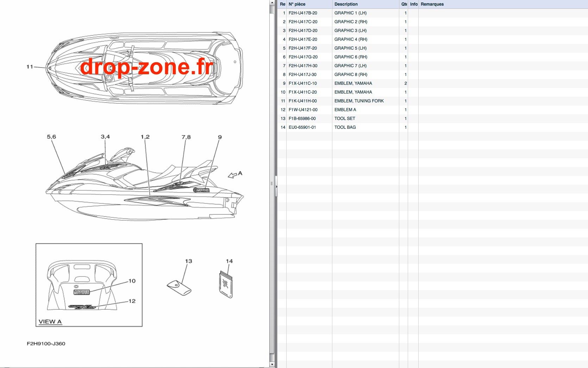Select part number F2H-U417D-20
The image size is (588, 368).
tap(303, 31)
